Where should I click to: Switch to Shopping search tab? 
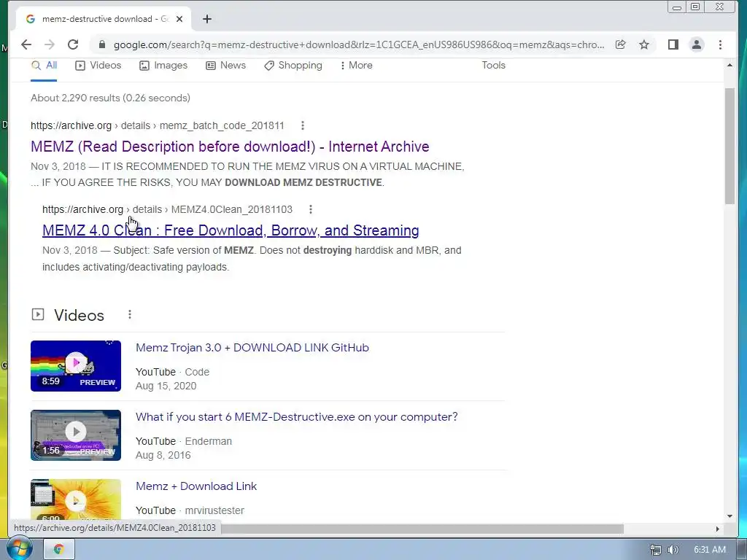click(x=293, y=66)
